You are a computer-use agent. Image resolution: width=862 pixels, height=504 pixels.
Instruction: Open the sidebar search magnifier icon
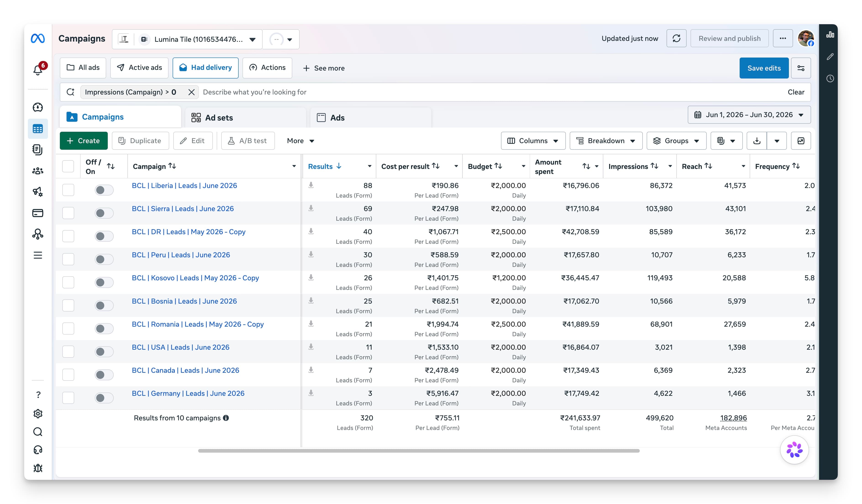(38, 432)
